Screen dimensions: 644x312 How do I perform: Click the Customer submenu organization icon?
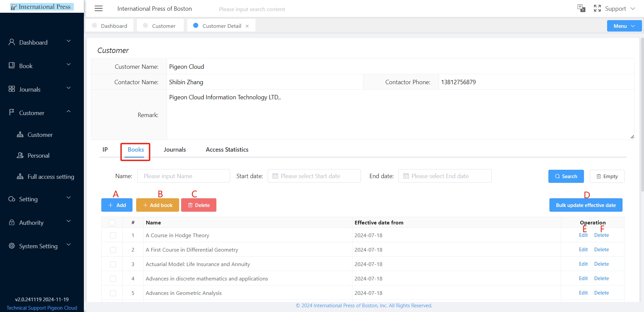pos(20,135)
